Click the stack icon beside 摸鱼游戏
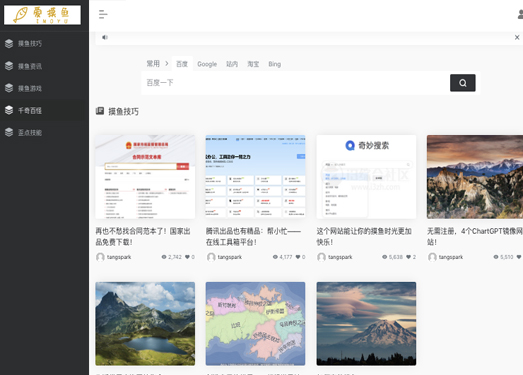The image size is (523, 375). click(9, 88)
